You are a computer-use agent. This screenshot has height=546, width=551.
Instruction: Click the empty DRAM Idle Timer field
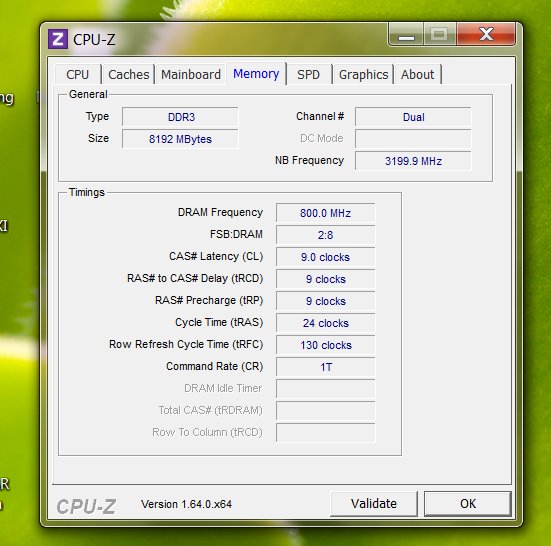point(325,389)
